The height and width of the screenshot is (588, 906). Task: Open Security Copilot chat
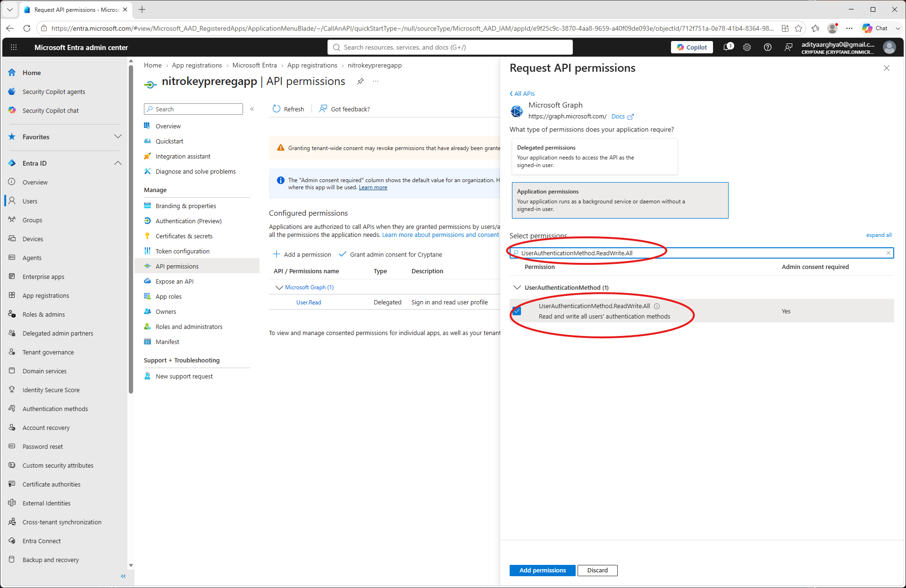point(50,110)
